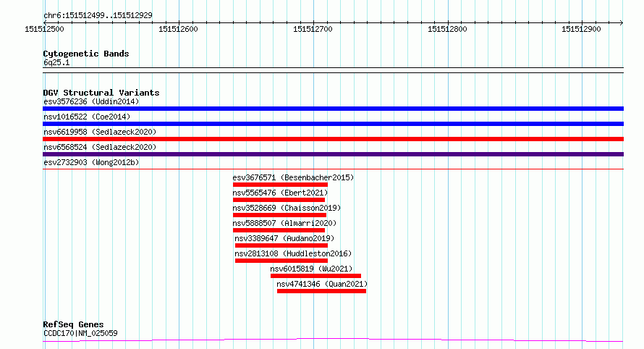Click the right arrowhead of the ruler

pos(622,22)
